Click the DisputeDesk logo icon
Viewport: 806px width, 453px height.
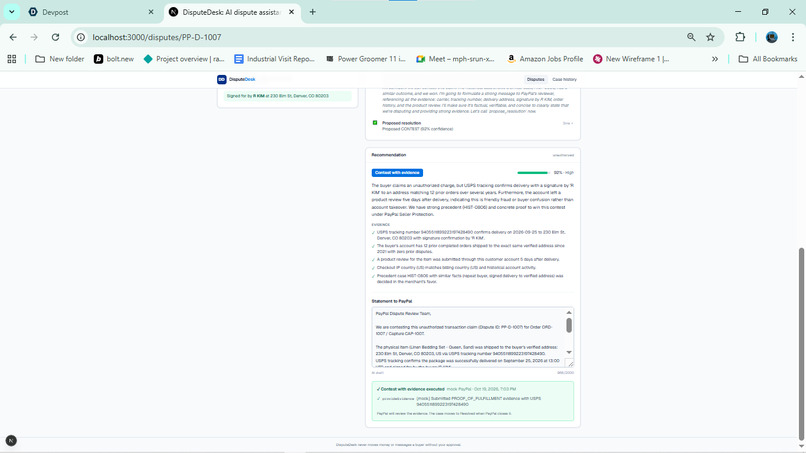tap(222, 79)
